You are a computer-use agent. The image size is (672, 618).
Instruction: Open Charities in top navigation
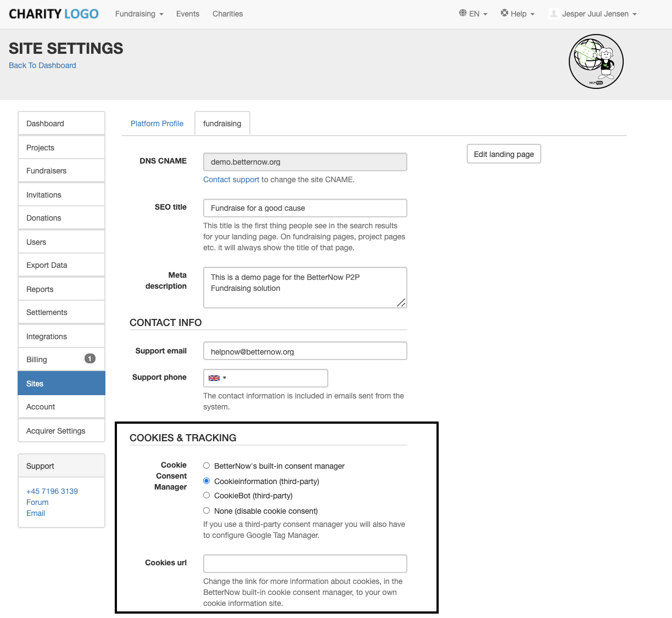[x=228, y=14]
